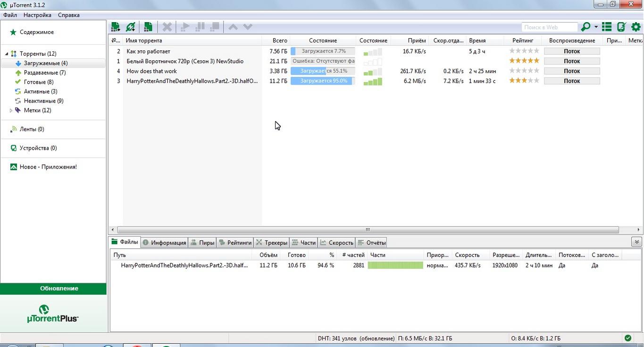Open the Файл menu
Screen dimensions: 644x347
(x=10, y=15)
